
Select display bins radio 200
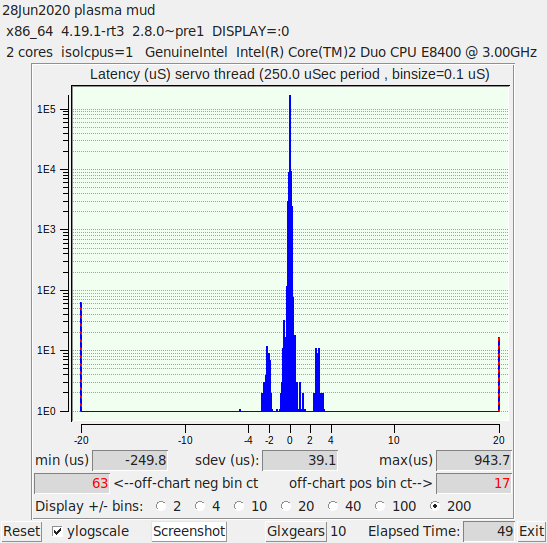435,506
